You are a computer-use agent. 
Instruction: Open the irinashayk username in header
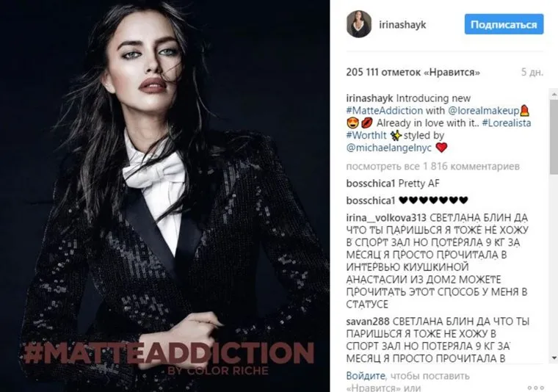pyautogui.click(x=402, y=24)
